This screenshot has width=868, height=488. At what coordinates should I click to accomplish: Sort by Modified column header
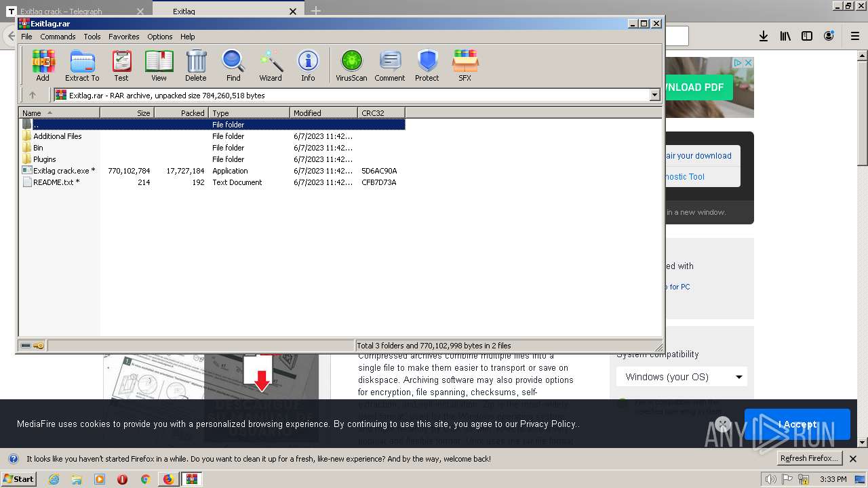[x=323, y=113]
